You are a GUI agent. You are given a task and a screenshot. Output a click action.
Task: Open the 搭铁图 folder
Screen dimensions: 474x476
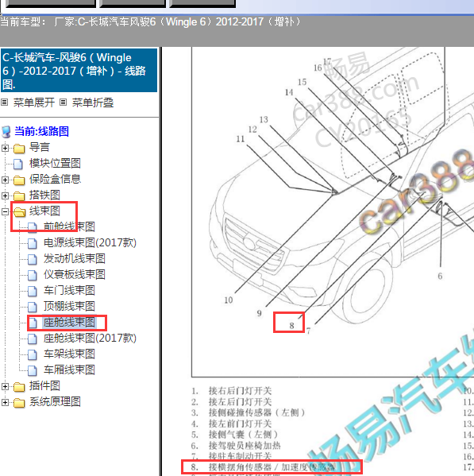click(44, 195)
